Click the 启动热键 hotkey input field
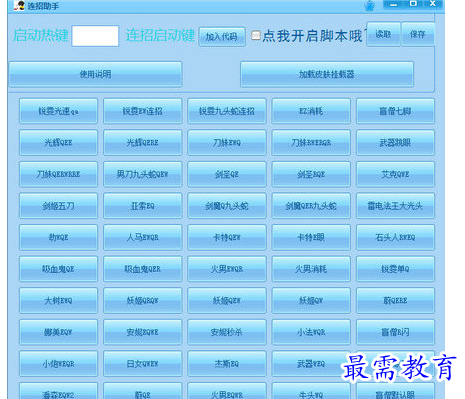465x399 pixels. (95, 36)
